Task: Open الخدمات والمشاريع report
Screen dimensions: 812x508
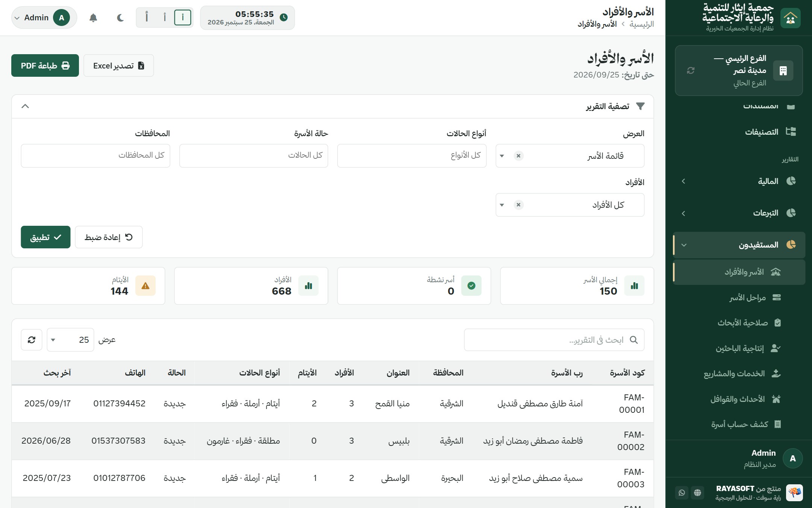Action: point(739,373)
